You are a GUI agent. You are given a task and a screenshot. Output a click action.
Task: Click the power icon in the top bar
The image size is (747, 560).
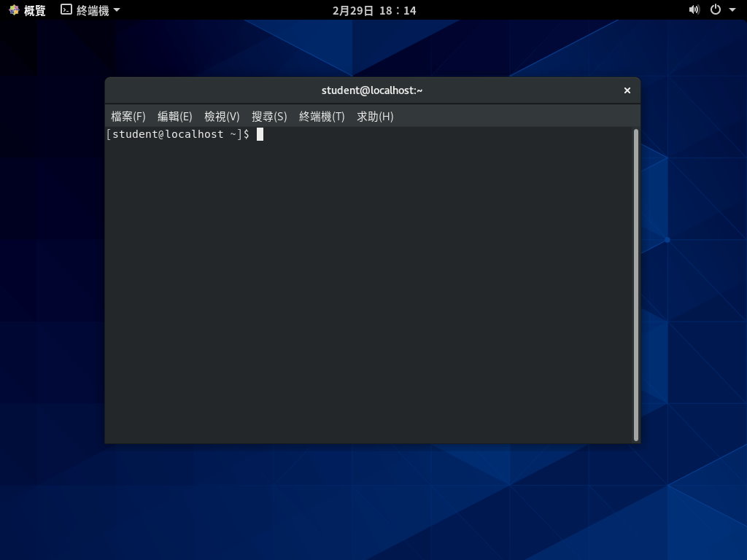coord(716,9)
